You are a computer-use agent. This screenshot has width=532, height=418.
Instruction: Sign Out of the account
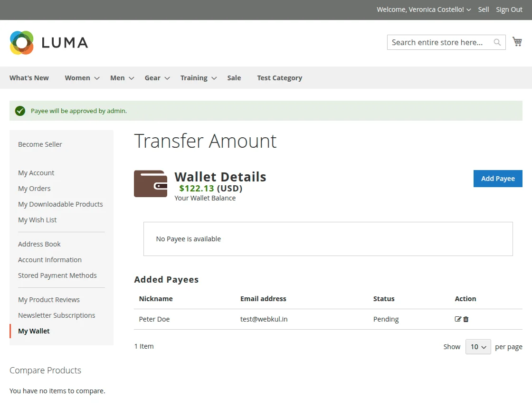509,9
